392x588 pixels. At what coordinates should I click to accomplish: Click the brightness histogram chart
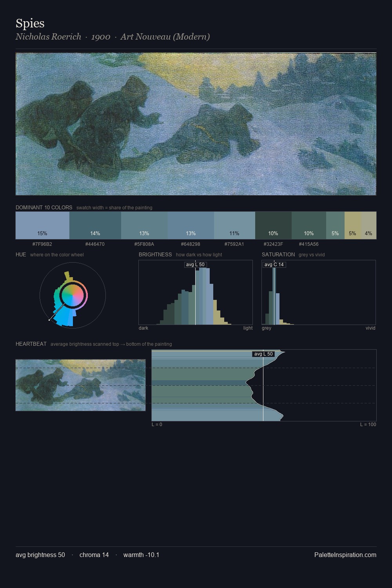pos(196,292)
